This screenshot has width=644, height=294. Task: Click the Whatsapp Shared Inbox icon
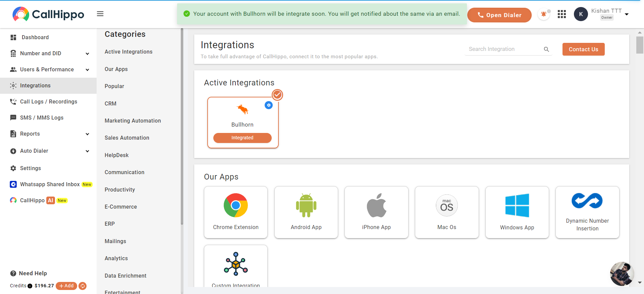pyautogui.click(x=13, y=185)
